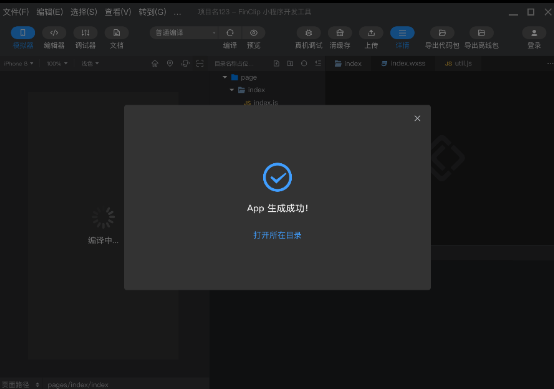
Task: Click the 打开所在目录 link
Action: tap(277, 235)
